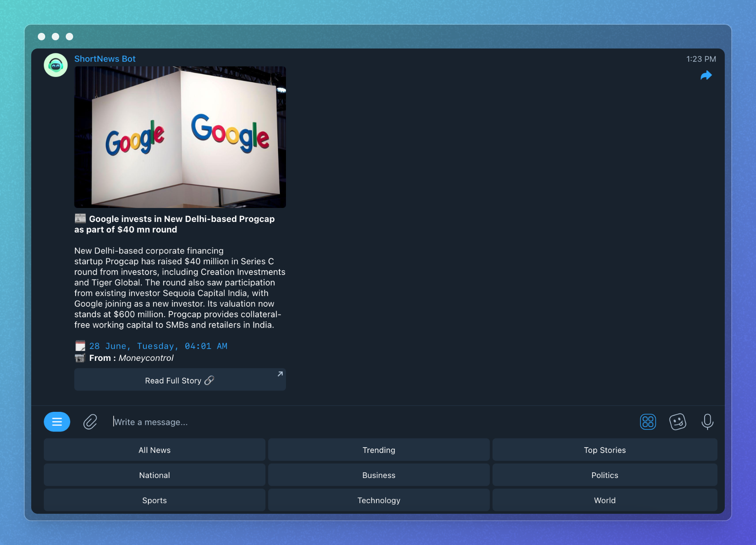Viewport: 756px width, 545px height.
Task: Toggle the bot keyboard grid icon
Action: pyautogui.click(x=648, y=422)
